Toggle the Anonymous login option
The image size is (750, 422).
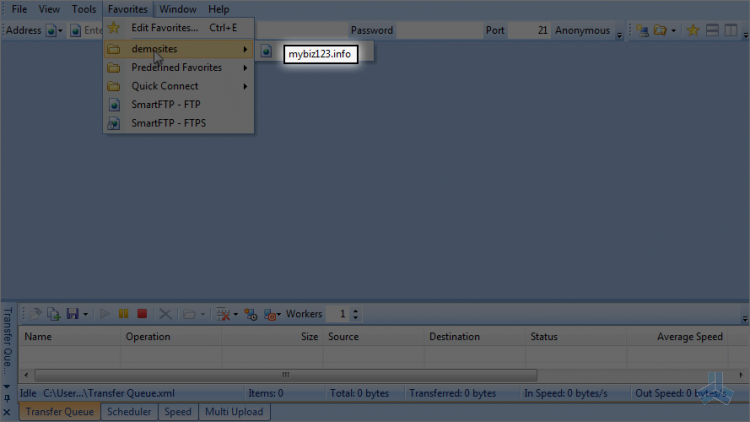(582, 31)
